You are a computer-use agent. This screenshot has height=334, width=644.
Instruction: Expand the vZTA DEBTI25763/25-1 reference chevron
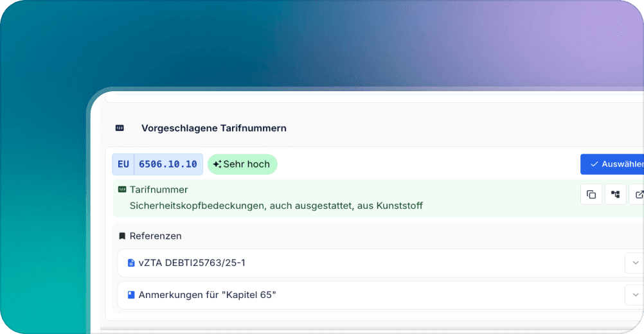coord(634,263)
